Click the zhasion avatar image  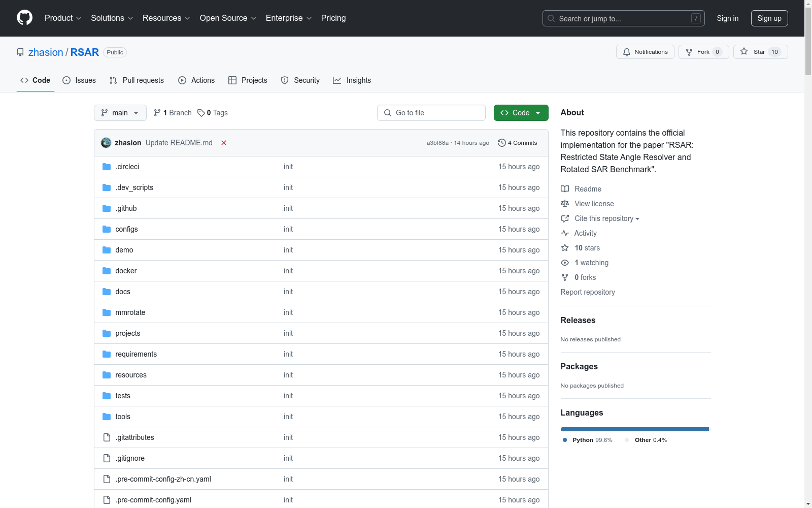pyautogui.click(x=106, y=143)
